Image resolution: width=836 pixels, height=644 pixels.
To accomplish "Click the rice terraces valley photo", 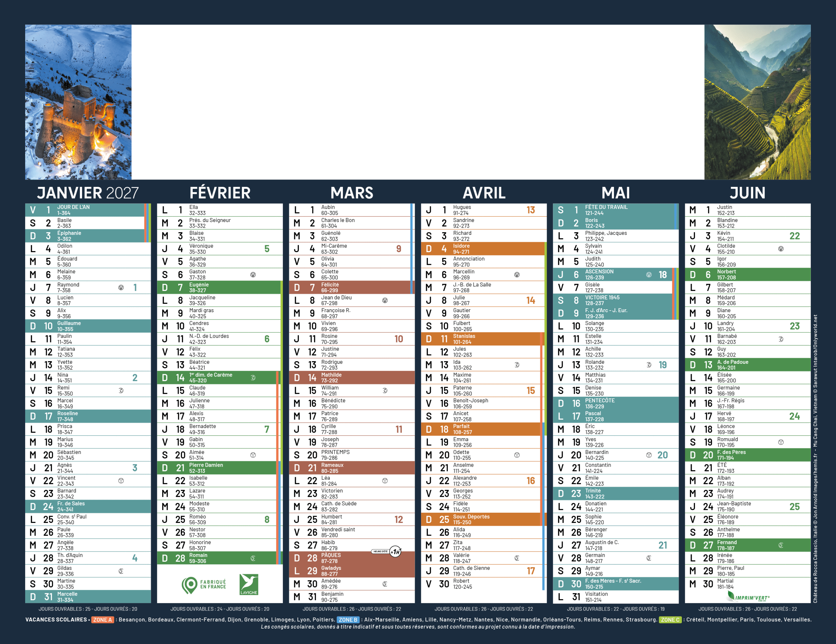I will coord(757,102).
